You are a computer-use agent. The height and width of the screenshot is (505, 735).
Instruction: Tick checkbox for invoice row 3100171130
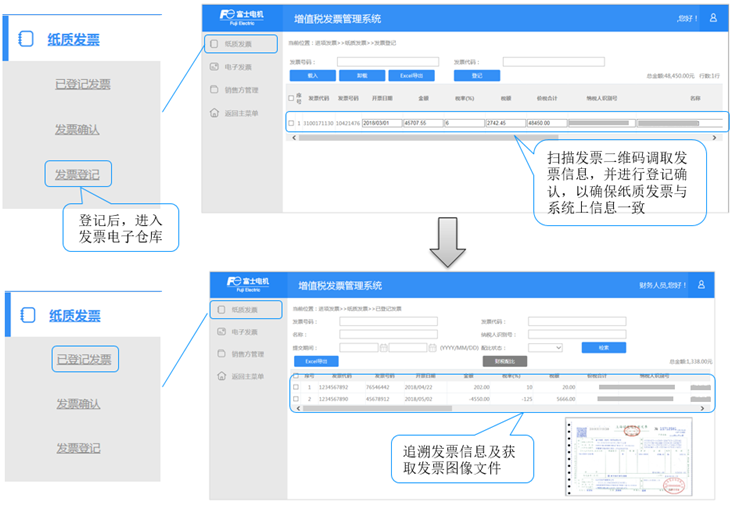coord(292,123)
